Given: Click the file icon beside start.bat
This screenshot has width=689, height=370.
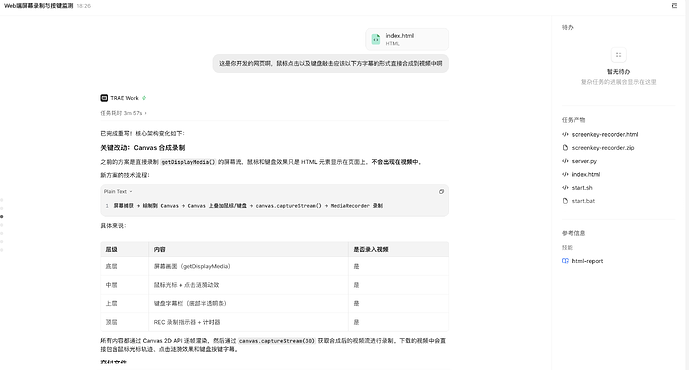Looking at the screenshot, I should (565, 201).
